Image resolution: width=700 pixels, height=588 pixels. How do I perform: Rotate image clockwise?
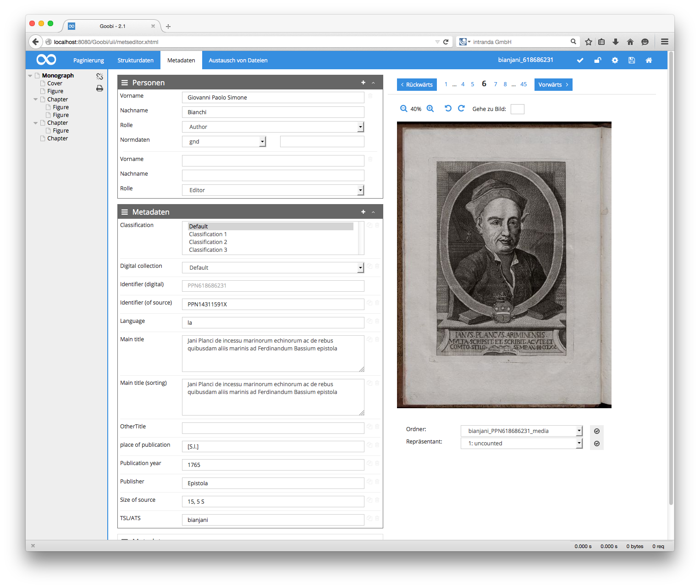pyautogui.click(x=461, y=108)
